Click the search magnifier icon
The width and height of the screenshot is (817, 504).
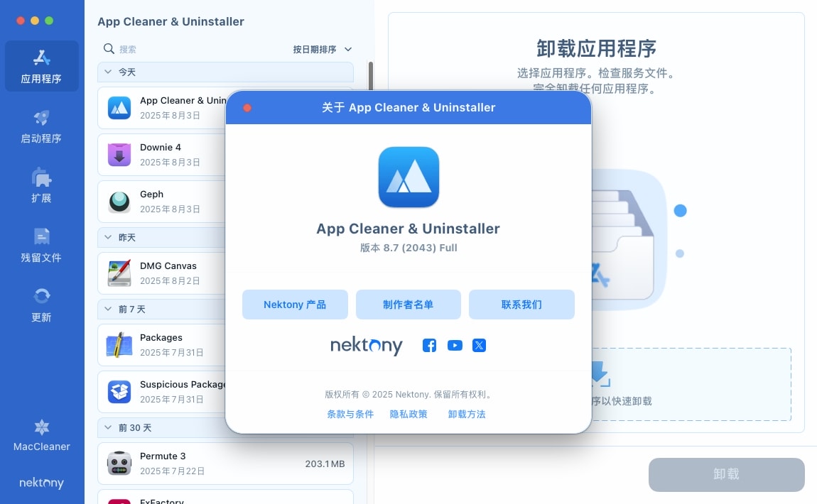[109, 49]
